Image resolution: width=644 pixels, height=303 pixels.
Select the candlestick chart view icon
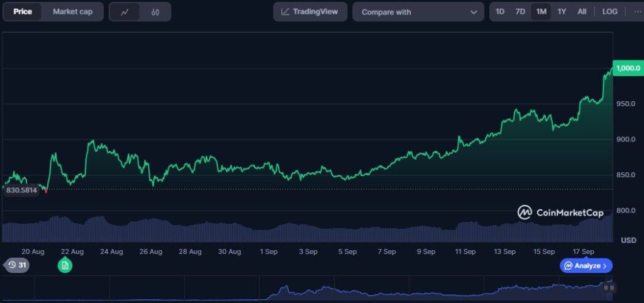pyautogui.click(x=155, y=13)
